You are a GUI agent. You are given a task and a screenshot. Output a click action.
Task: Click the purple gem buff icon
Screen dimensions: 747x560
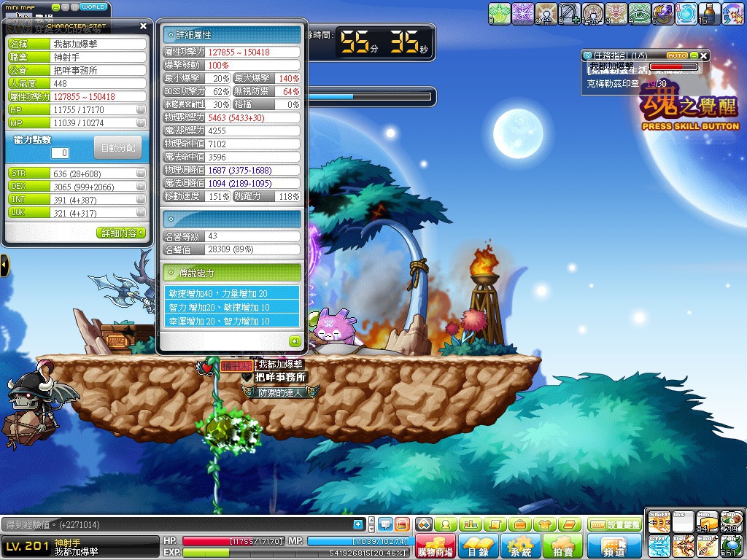coord(662,13)
